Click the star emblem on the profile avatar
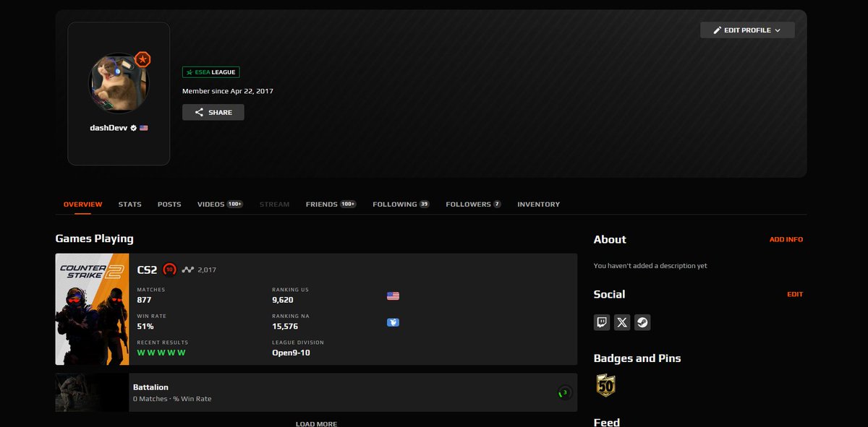This screenshot has height=427, width=868. pos(142,59)
